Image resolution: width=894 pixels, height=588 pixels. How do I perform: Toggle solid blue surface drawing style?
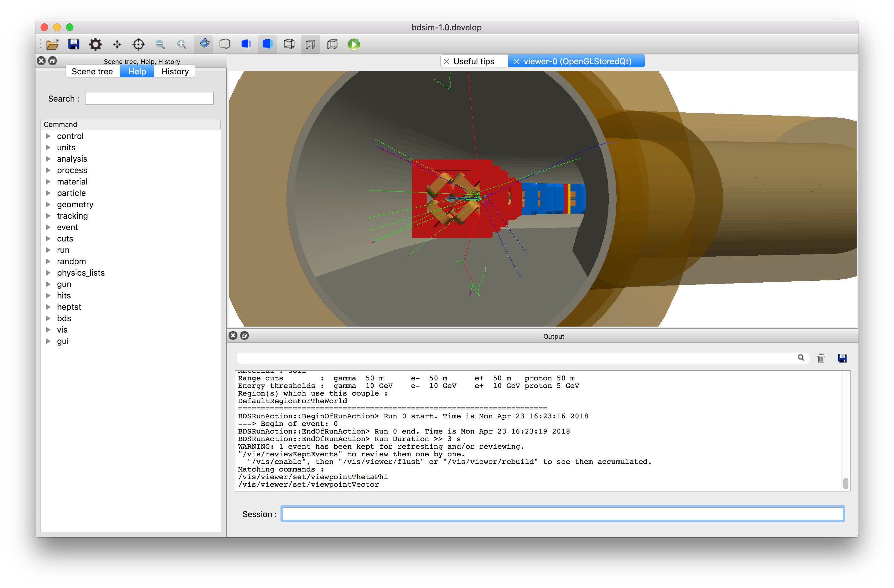point(268,44)
